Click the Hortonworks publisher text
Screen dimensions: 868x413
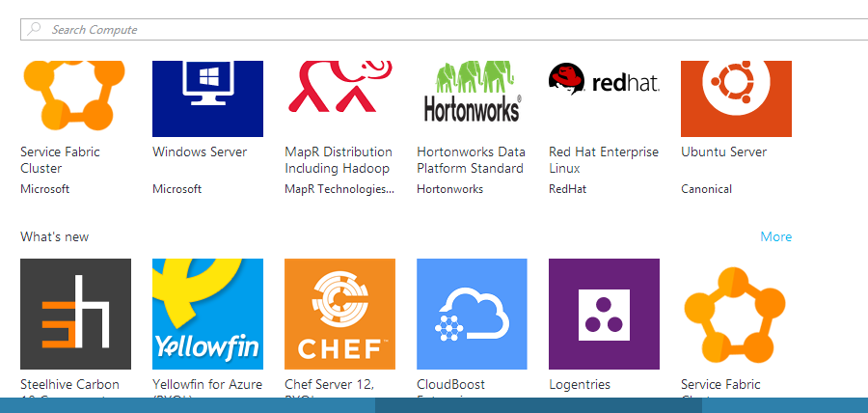pos(449,189)
